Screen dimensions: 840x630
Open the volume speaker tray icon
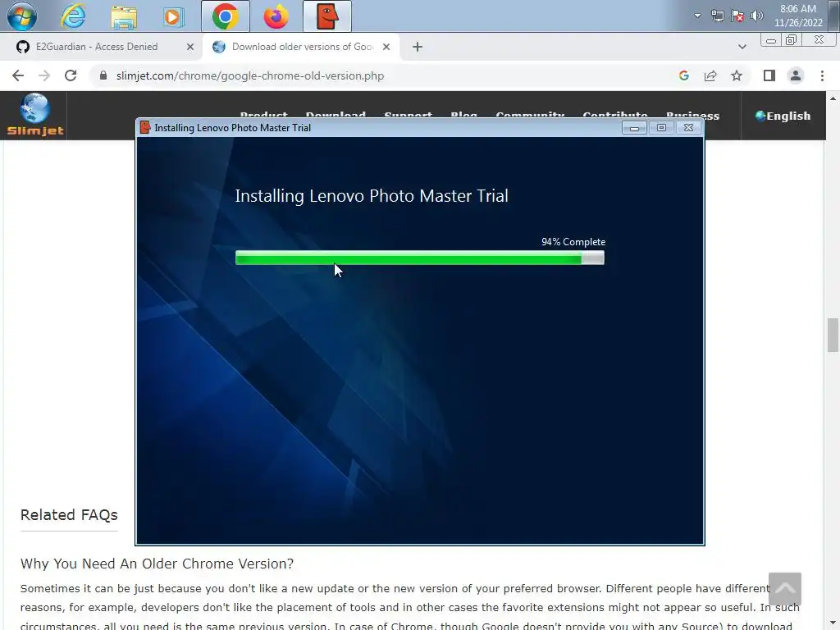click(757, 16)
